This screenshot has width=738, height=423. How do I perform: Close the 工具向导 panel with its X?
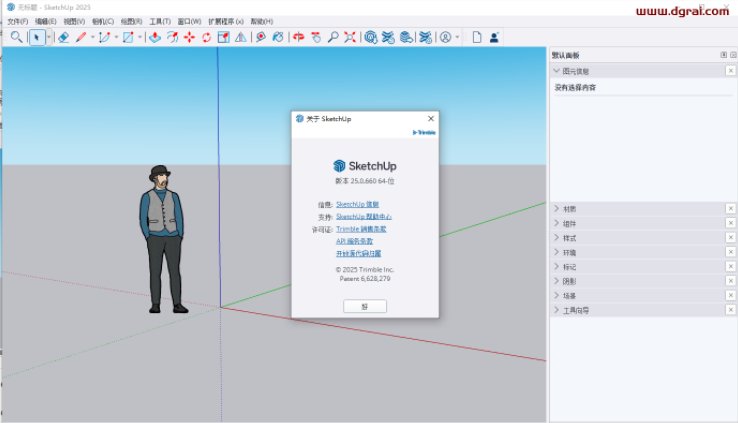coord(730,310)
